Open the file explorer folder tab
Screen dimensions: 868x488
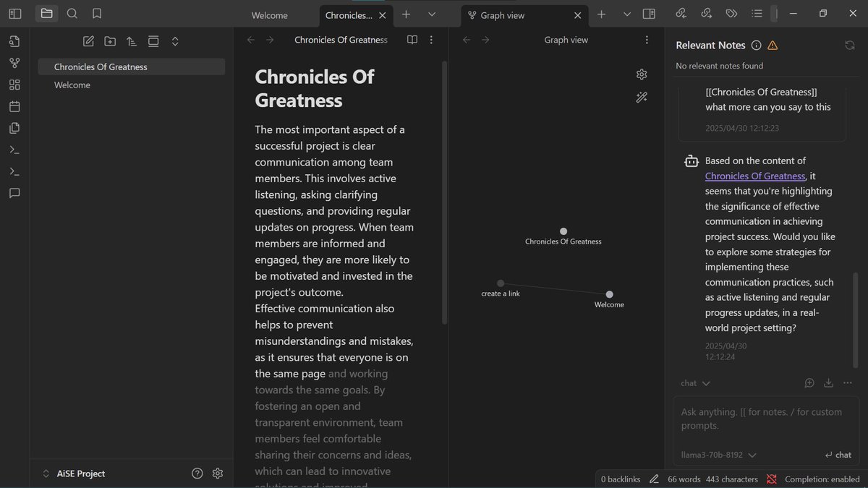pos(47,14)
